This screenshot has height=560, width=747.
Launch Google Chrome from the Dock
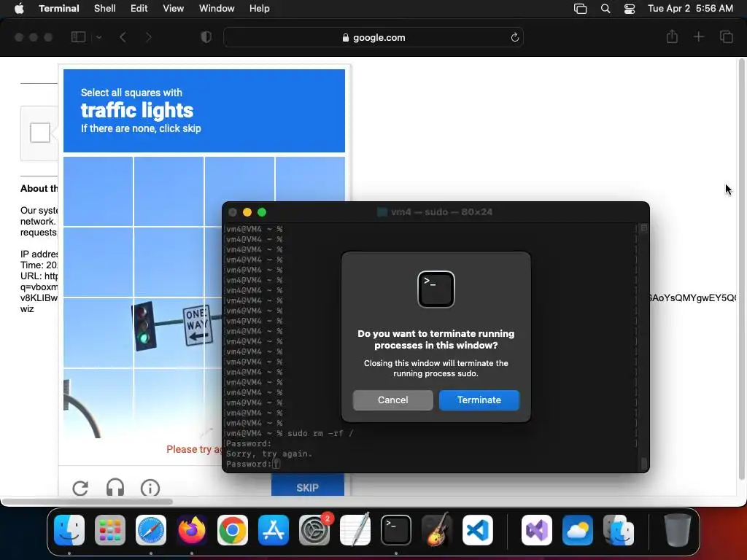[x=233, y=530]
